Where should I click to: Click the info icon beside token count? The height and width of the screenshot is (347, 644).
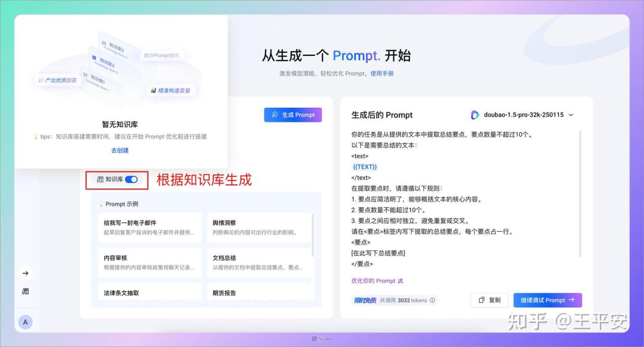coord(432,300)
